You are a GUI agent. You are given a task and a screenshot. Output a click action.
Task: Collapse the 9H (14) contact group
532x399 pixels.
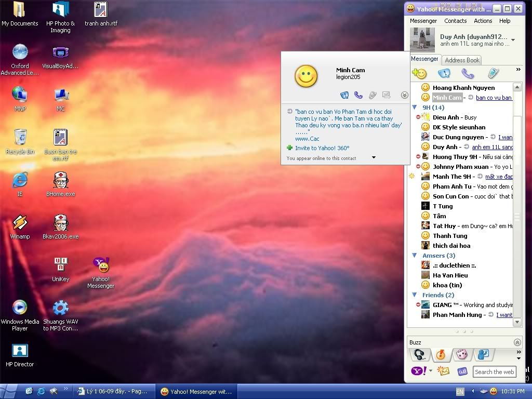pos(415,108)
